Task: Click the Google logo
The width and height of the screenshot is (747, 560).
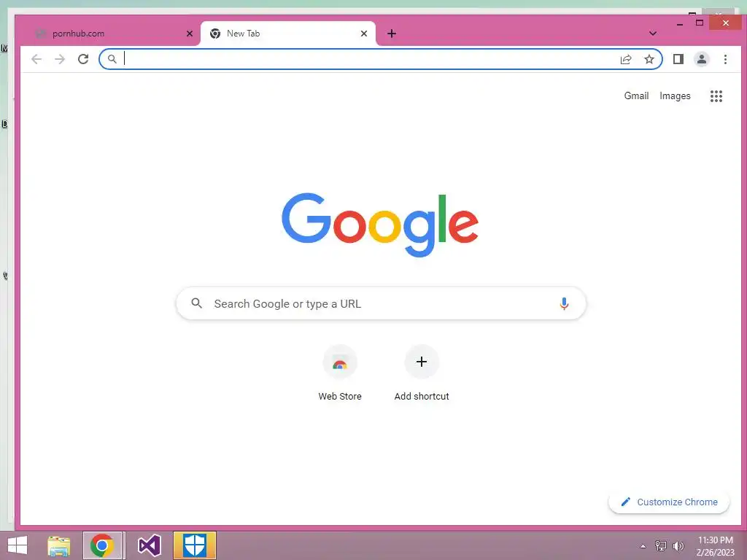Action: pyautogui.click(x=379, y=225)
